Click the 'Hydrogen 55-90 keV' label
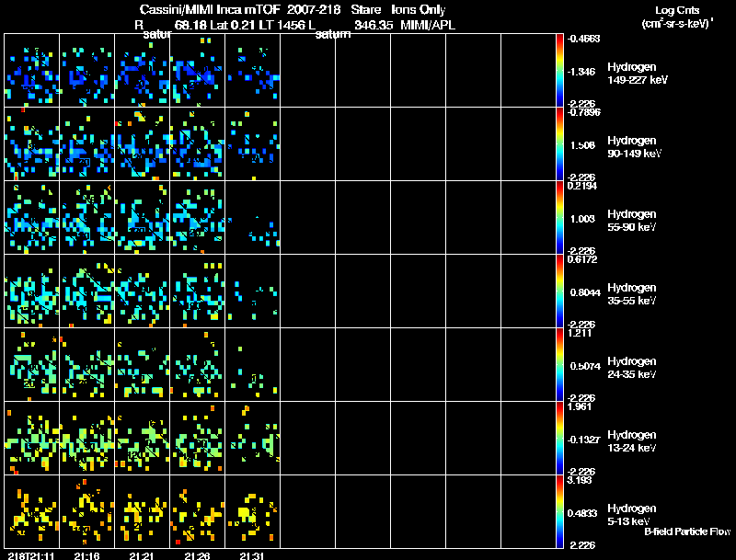 [632, 221]
